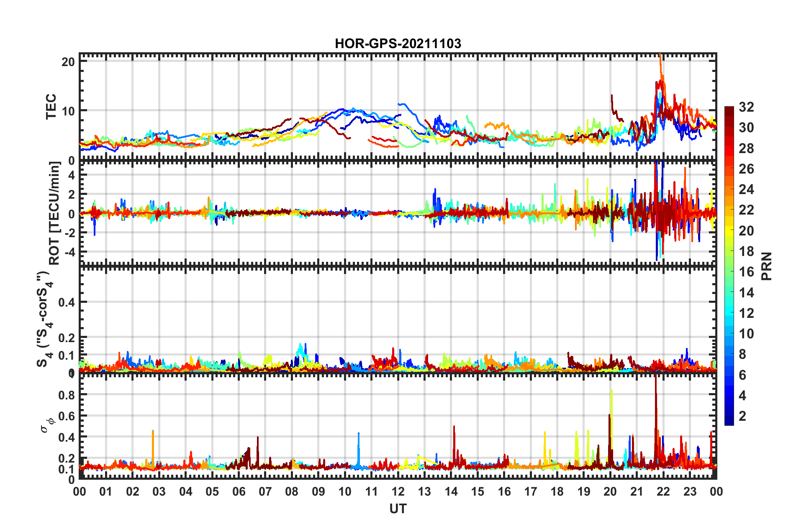
Task: Click x-axis tick label 22
Action: click(663, 491)
